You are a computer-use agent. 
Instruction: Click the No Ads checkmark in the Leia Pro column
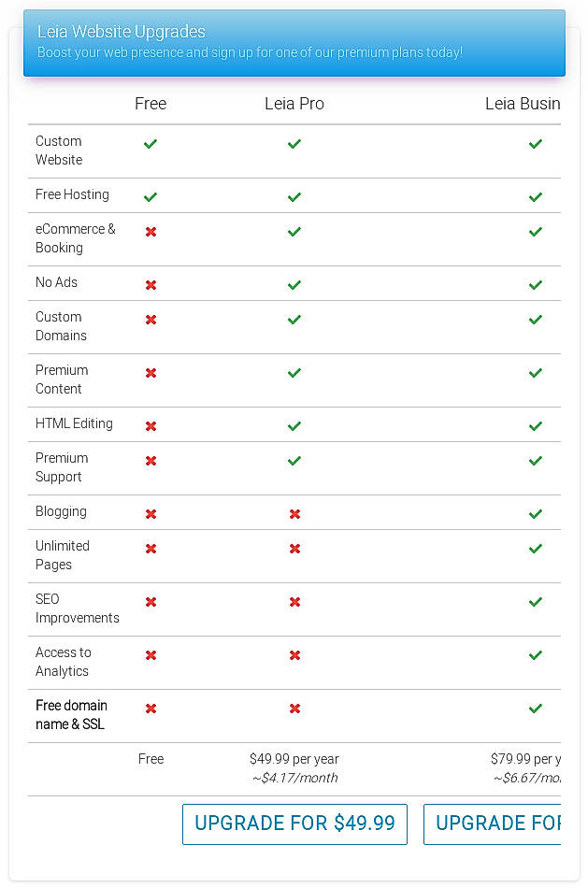coord(294,284)
